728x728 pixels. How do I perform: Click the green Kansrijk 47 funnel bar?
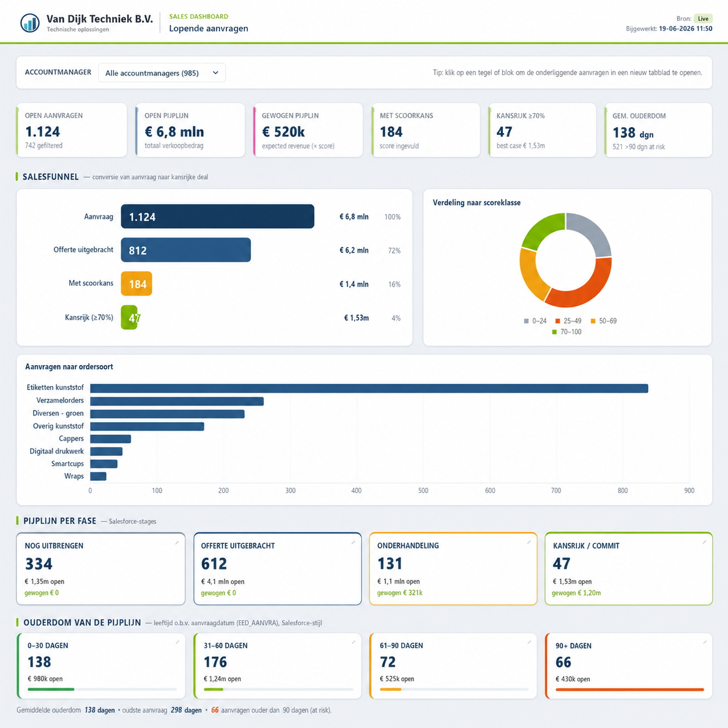point(129,318)
